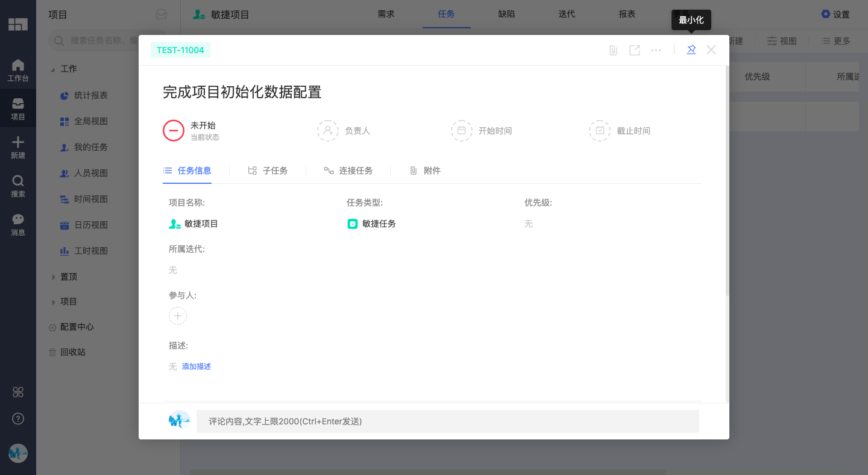Screen dimensions: 868x475
Task: Collapse the 工作 tree section
Action: pyautogui.click(x=53, y=69)
